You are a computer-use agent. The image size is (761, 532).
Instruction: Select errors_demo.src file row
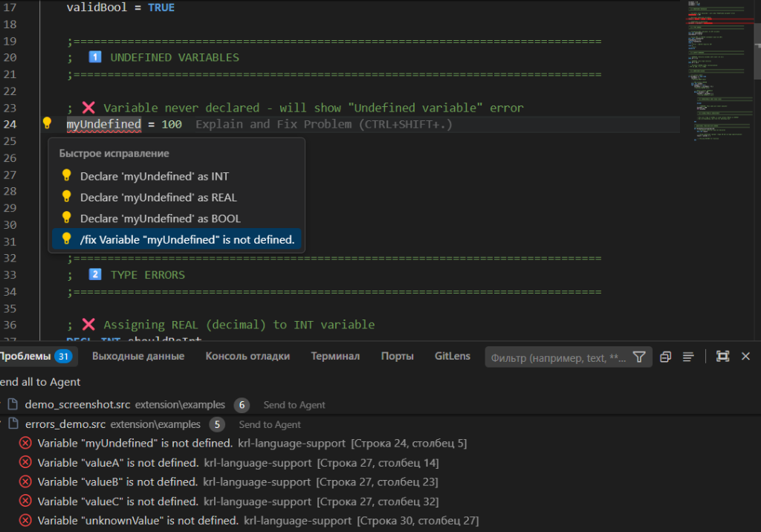[x=380, y=424]
